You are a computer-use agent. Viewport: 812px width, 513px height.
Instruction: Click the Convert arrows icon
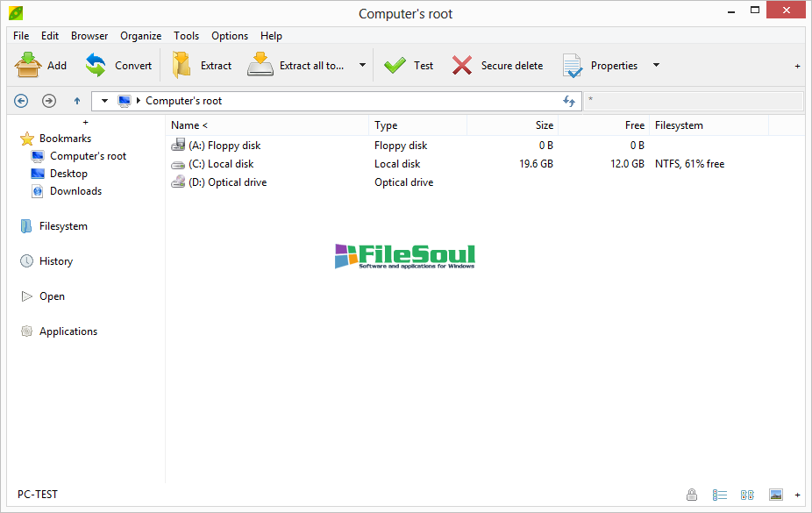[96, 65]
